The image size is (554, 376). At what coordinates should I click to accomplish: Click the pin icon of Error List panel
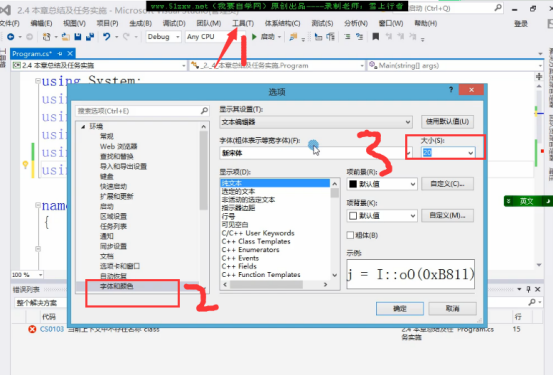(528, 289)
